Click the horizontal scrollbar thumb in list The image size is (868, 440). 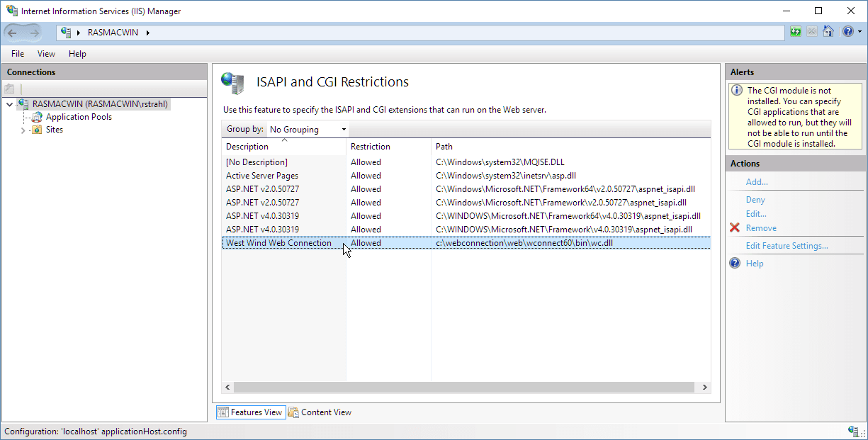(x=464, y=388)
